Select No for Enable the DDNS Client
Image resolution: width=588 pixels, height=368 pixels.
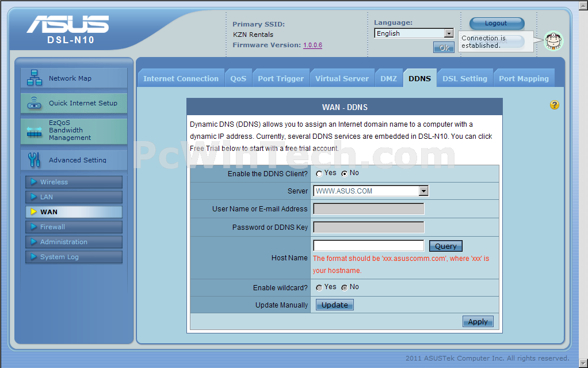coord(344,173)
